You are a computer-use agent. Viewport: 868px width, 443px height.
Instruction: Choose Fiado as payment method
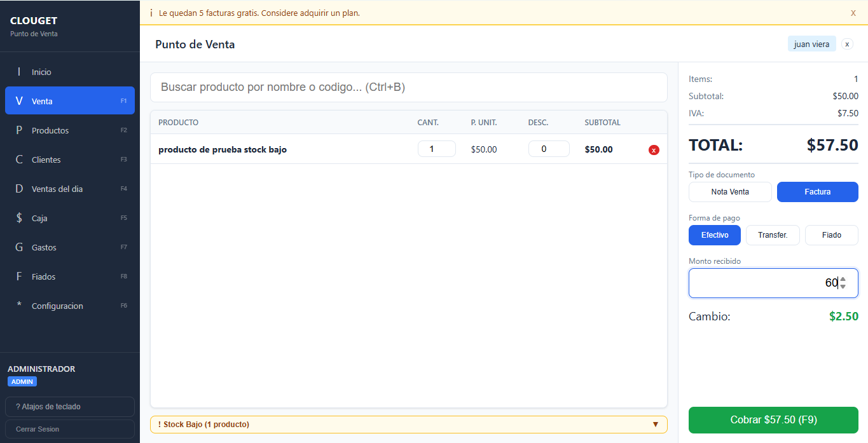(831, 235)
